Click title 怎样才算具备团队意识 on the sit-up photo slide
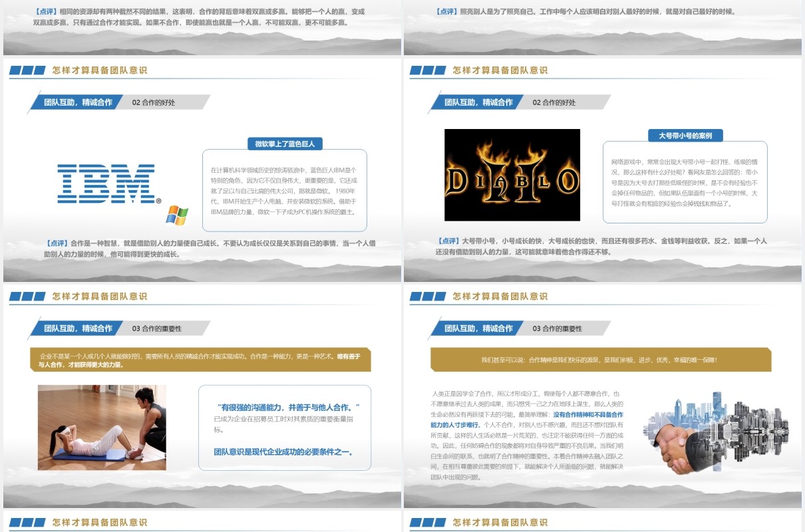The image size is (805, 532). 100,296
